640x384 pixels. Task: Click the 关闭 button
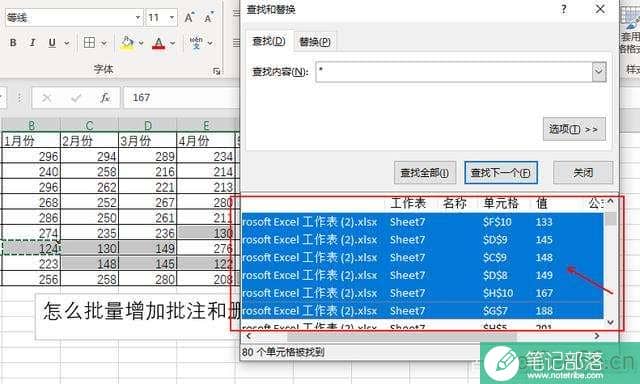583,173
